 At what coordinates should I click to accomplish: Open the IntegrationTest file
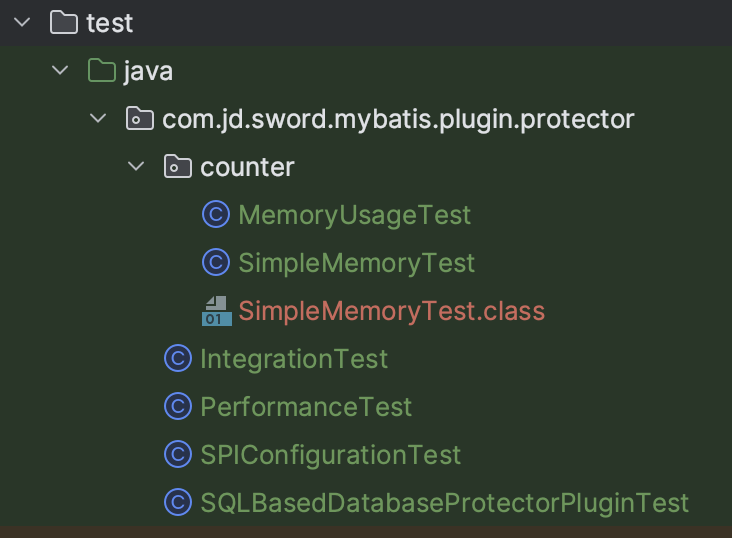[294, 358]
